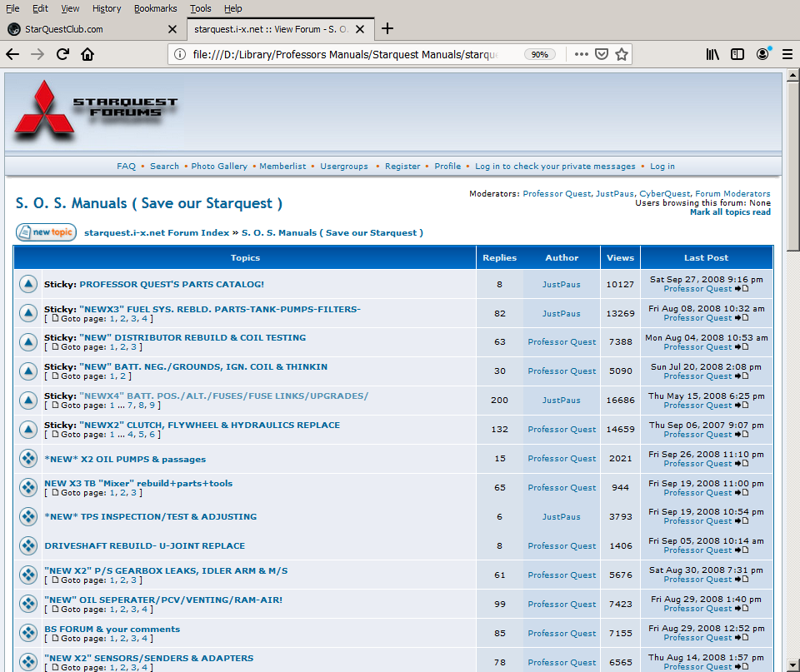Open the View menu
The image size is (800, 672).
pos(70,8)
